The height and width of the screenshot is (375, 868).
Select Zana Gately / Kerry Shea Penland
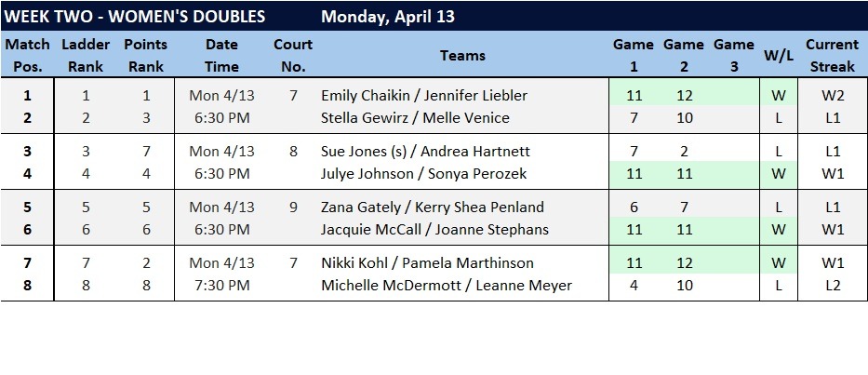[x=432, y=207]
